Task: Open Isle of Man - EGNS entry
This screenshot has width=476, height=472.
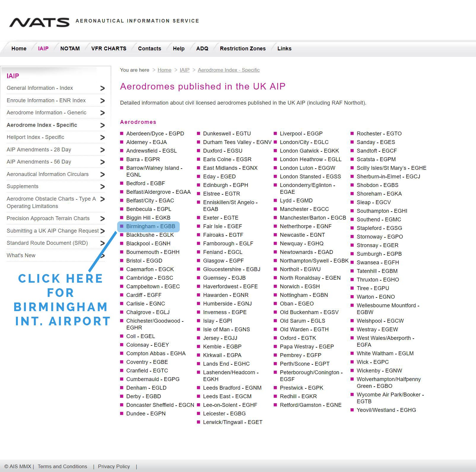Action: (x=227, y=329)
